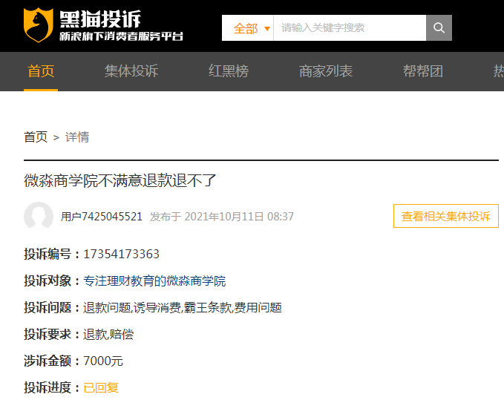Open the 集体投诉 navigation tab

(131, 71)
